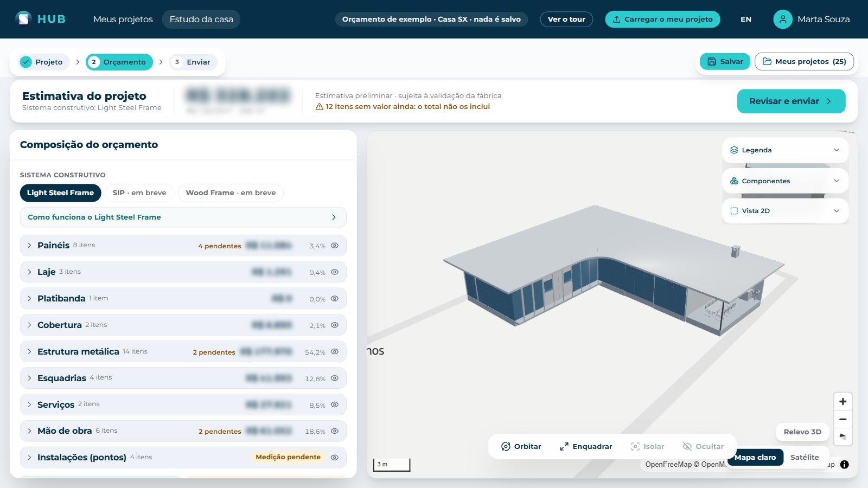Expand the Estrutura metálica category row

[183, 351]
